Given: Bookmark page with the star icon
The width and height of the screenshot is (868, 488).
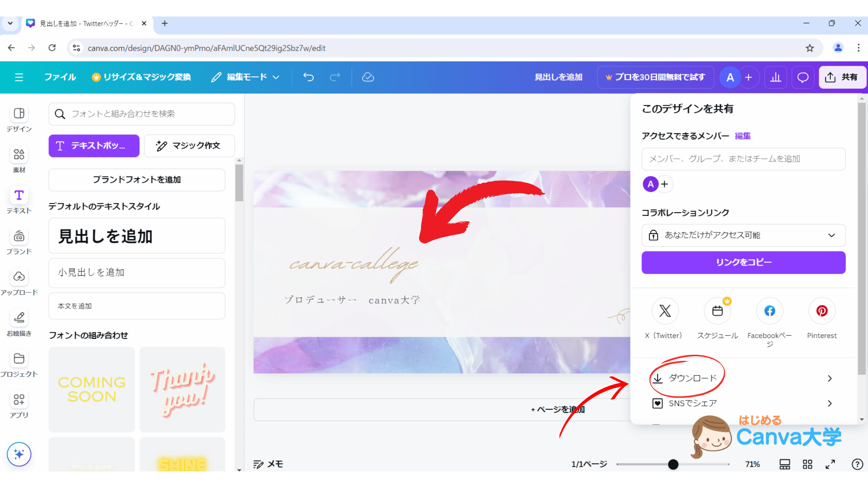Looking at the screenshot, I should tap(809, 48).
